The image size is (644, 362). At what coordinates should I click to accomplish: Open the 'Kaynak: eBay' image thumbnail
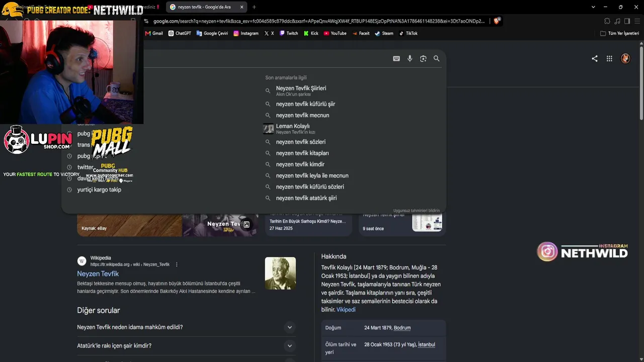click(x=129, y=224)
